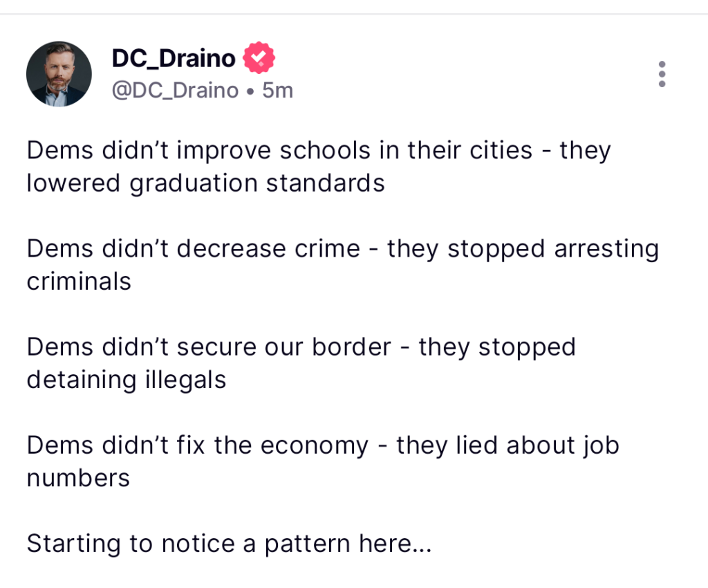
Task: Open the @DC_Draino handle link
Action: tap(175, 90)
